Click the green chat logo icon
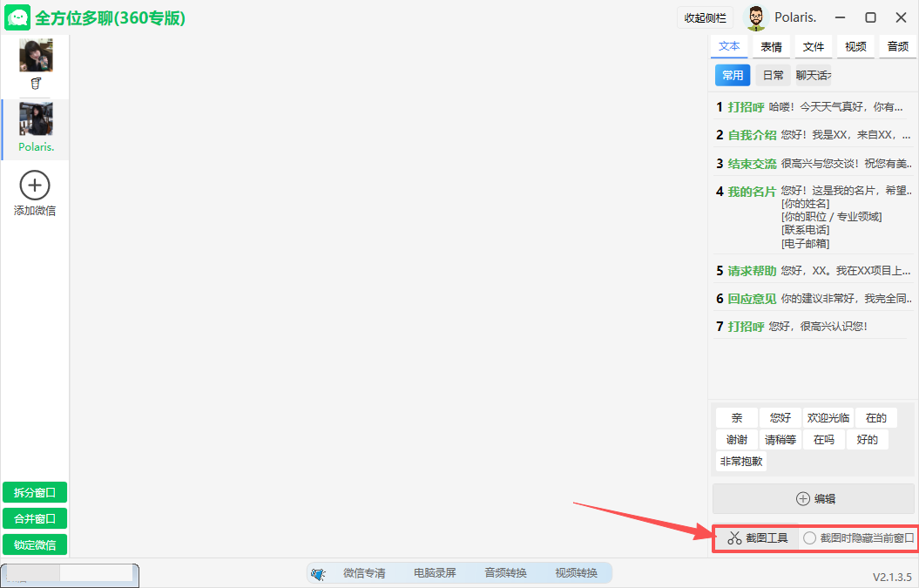The image size is (919, 588). coord(18,18)
